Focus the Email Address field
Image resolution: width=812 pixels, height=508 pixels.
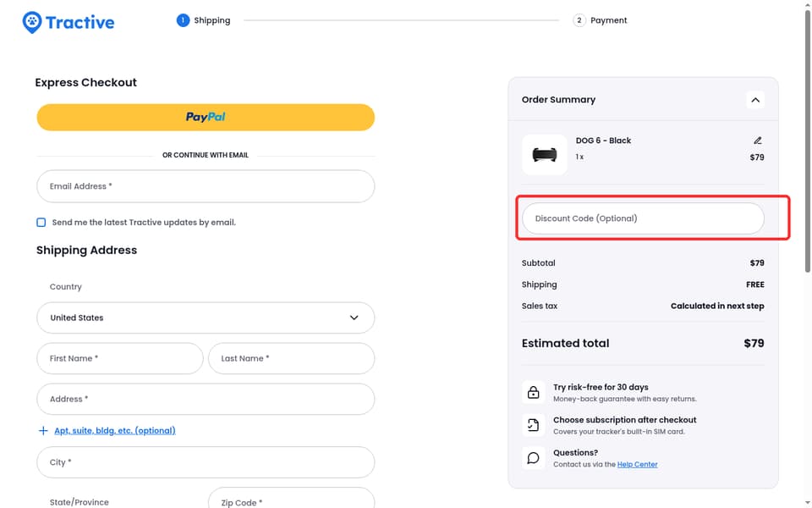coord(206,186)
